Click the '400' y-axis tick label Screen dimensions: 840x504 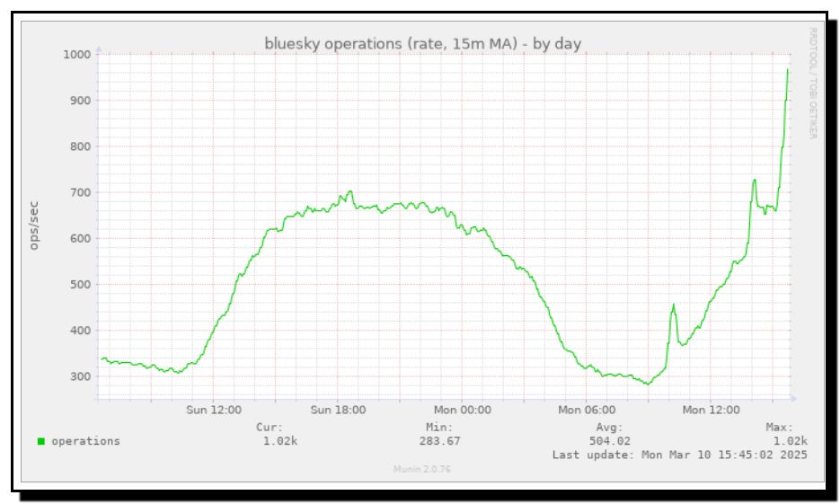click(x=80, y=331)
